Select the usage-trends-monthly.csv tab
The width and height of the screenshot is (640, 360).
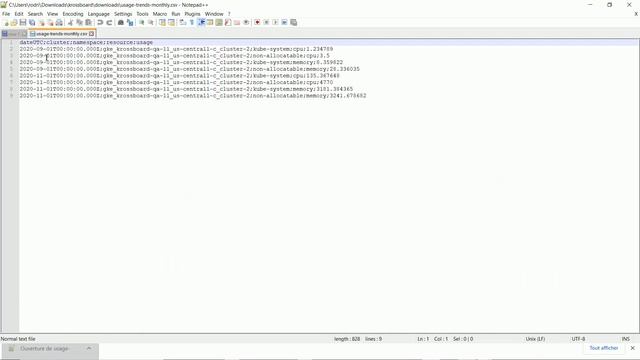tap(62, 34)
